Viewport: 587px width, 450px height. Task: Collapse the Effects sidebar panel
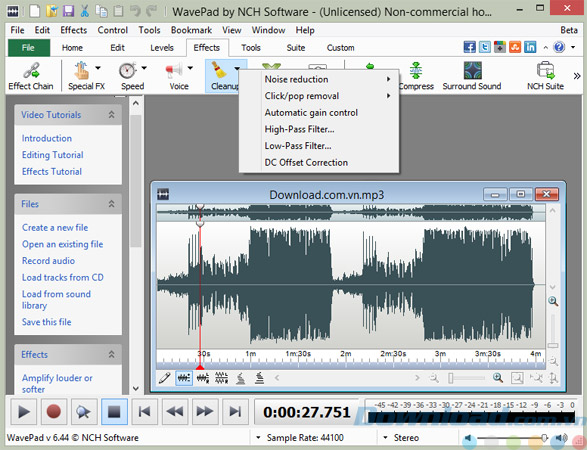(112, 354)
